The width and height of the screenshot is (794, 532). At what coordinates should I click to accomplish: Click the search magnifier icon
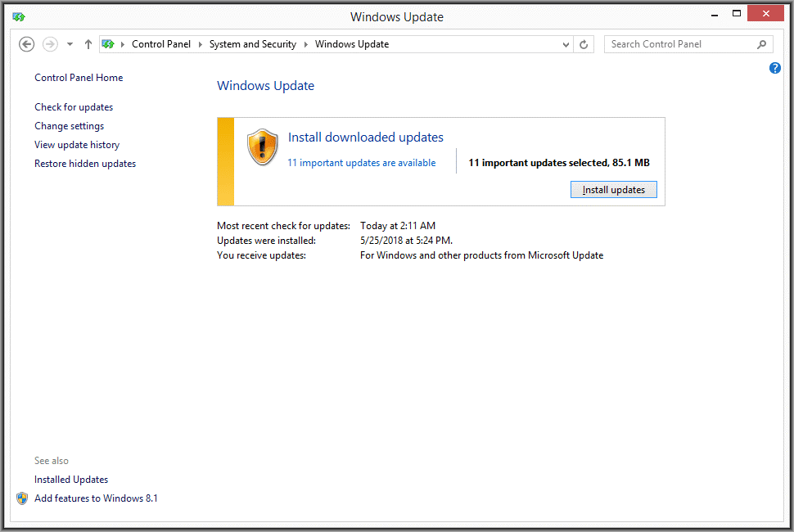[761, 44]
